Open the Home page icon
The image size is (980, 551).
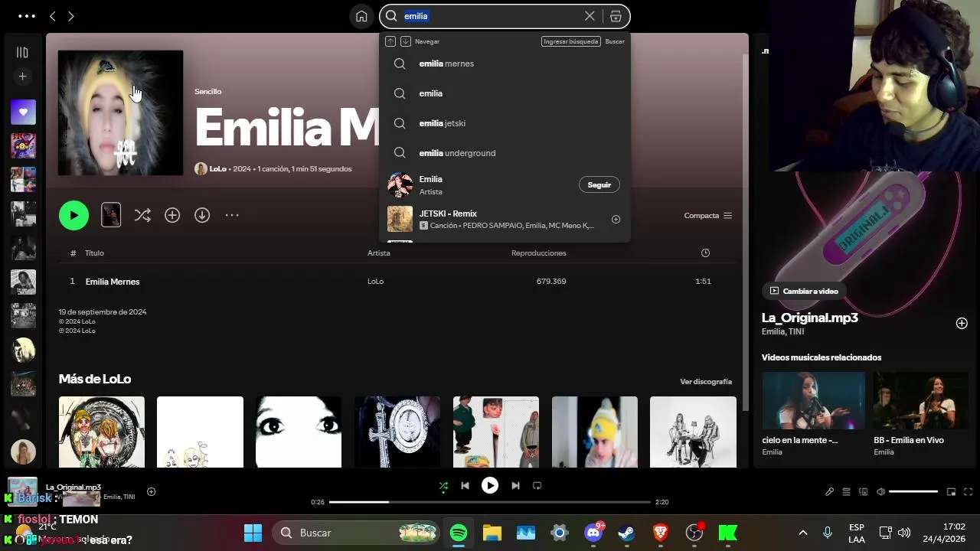(x=361, y=16)
